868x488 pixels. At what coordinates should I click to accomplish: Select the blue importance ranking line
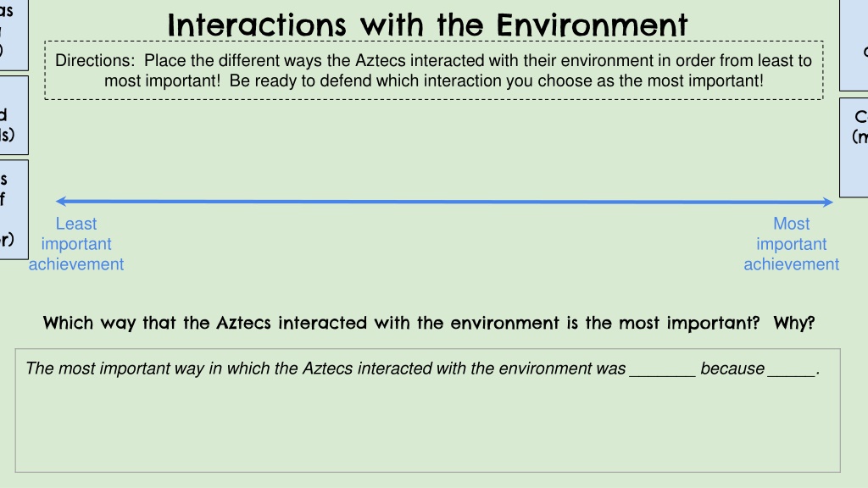[444, 202]
